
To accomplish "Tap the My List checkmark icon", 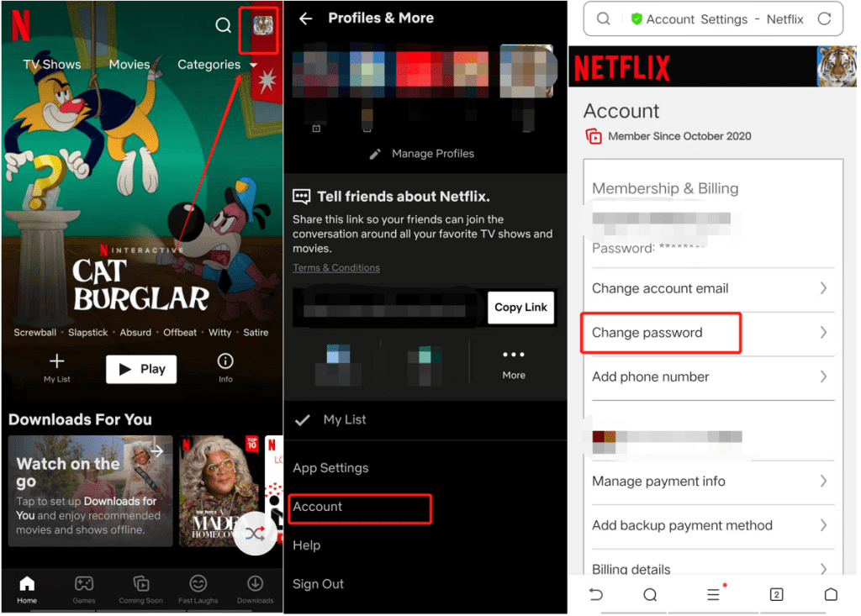I will tap(302, 420).
